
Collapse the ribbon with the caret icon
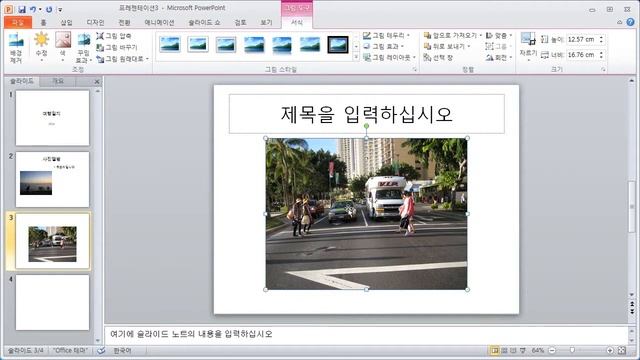(x=620, y=22)
